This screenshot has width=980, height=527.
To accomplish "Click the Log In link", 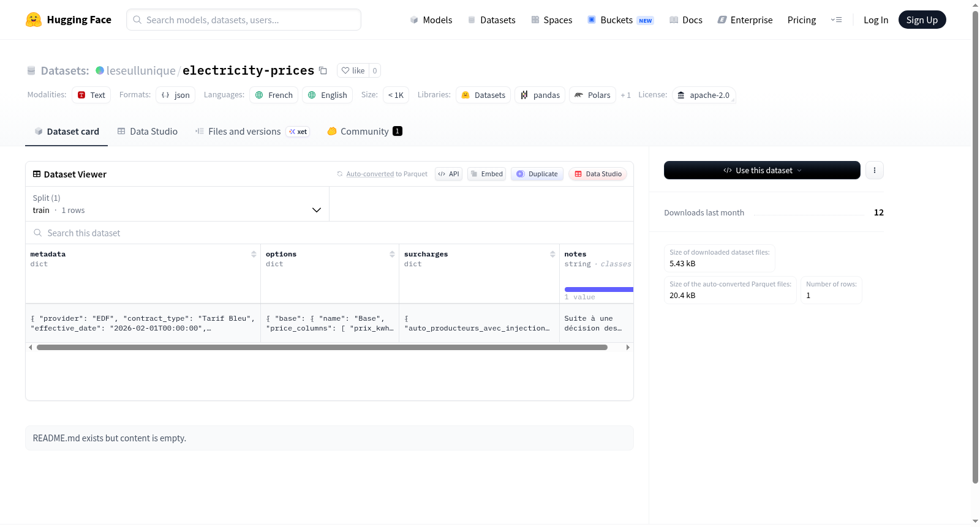I will (x=876, y=20).
